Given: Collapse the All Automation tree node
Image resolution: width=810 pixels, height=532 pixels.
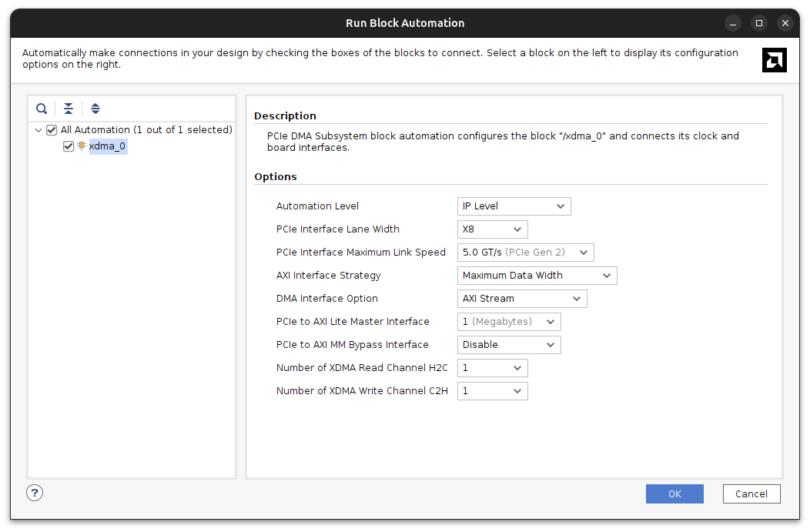Looking at the screenshot, I should click(x=38, y=130).
